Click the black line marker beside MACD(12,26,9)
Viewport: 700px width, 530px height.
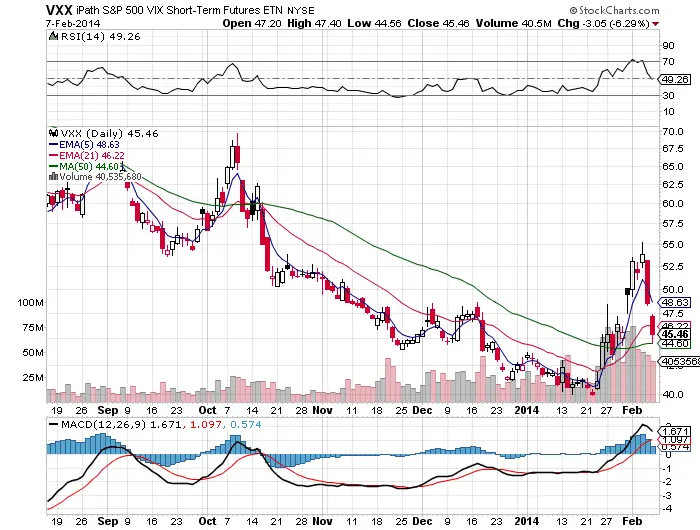[53, 424]
